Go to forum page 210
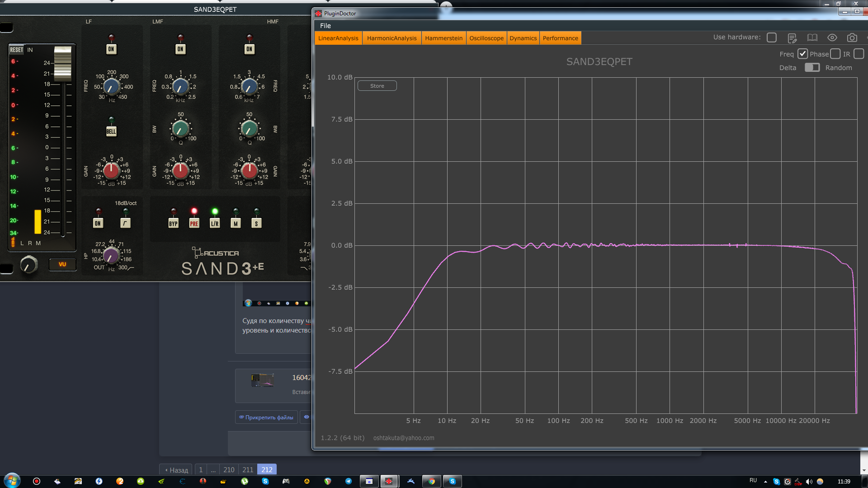Viewport: 868px width, 488px height. pos(229,470)
